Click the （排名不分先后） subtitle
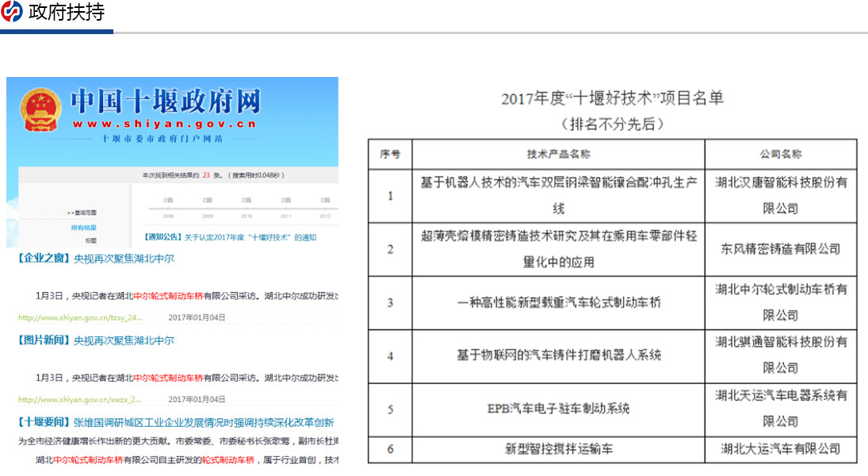 pyautogui.click(x=612, y=124)
